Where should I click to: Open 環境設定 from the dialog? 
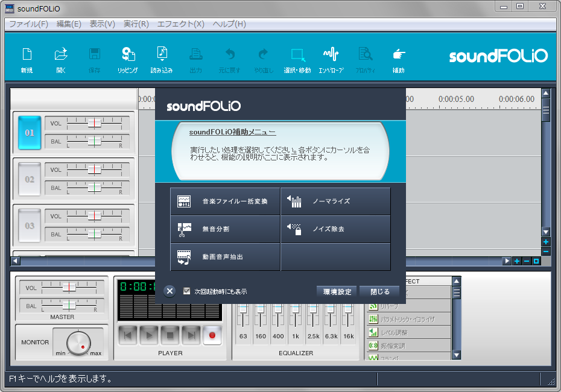click(337, 292)
